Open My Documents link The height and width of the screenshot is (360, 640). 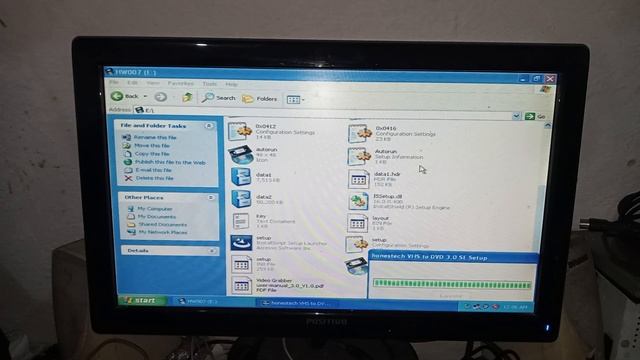[x=157, y=217]
